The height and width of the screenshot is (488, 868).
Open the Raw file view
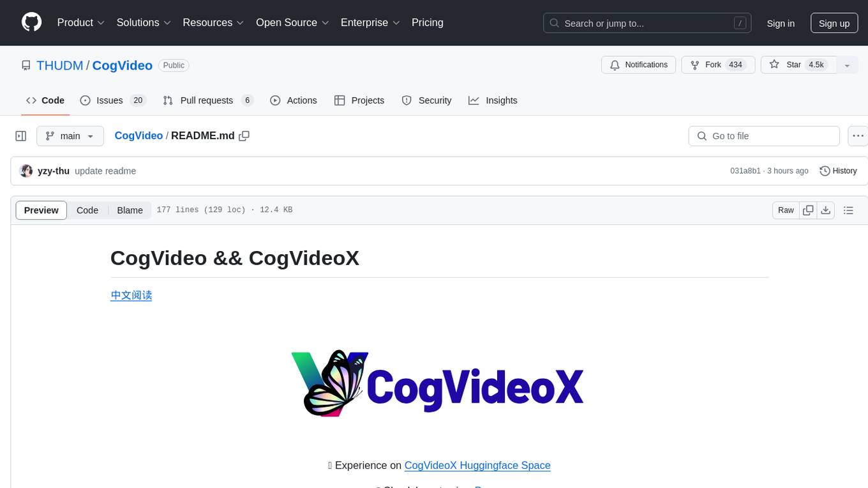click(x=786, y=210)
